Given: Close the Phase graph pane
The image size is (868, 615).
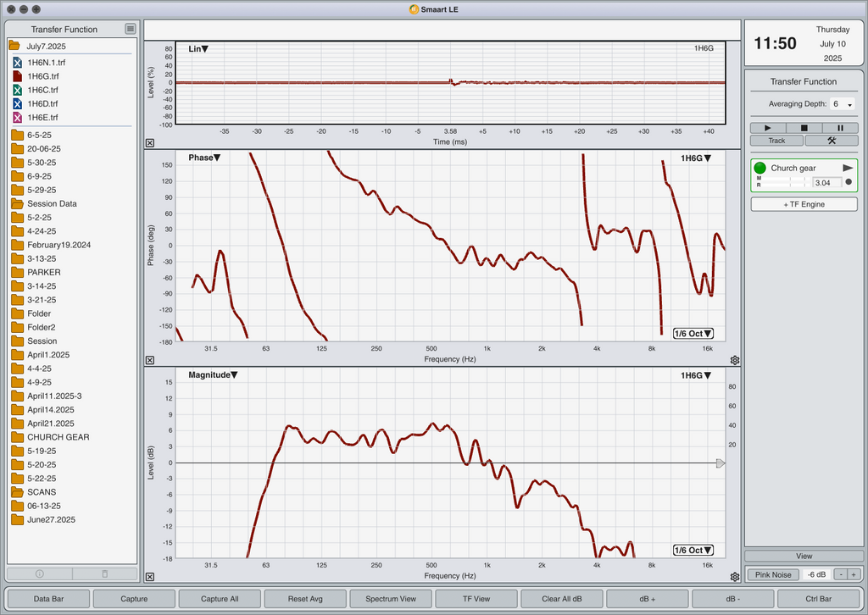Looking at the screenshot, I should [x=149, y=360].
